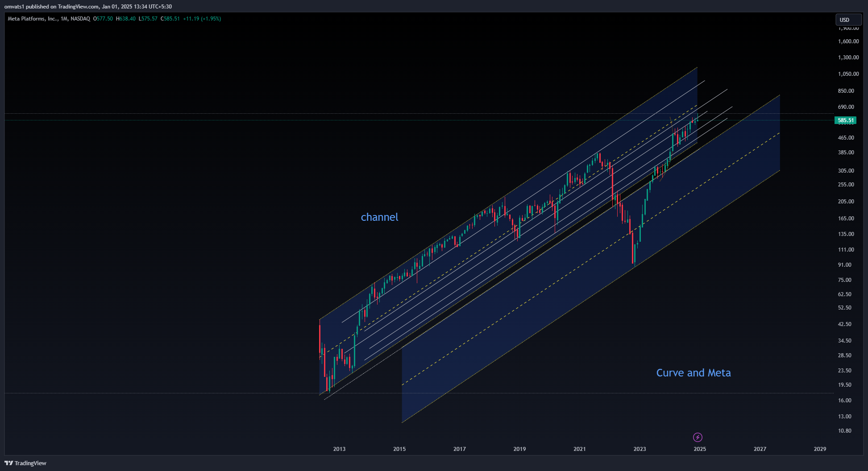Image resolution: width=868 pixels, height=471 pixels.
Task: Click the 850.00 price scale label
Action: 846,91
